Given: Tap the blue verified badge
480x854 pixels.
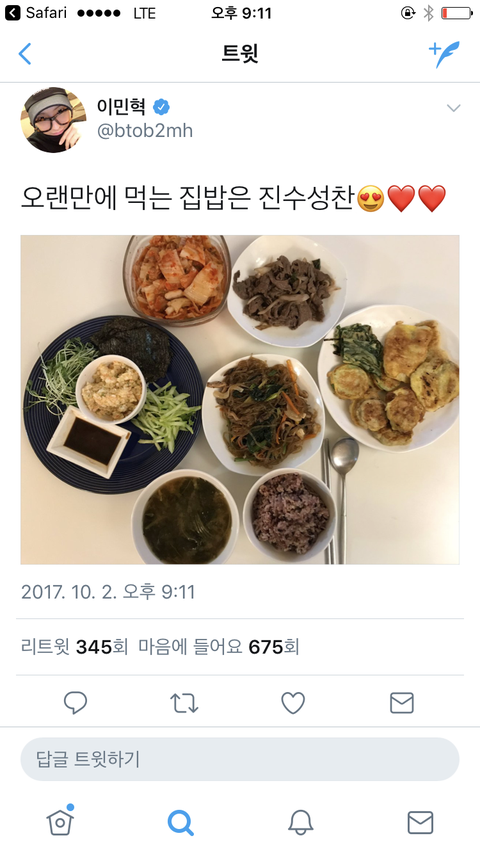Looking at the screenshot, I should click(x=161, y=107).
